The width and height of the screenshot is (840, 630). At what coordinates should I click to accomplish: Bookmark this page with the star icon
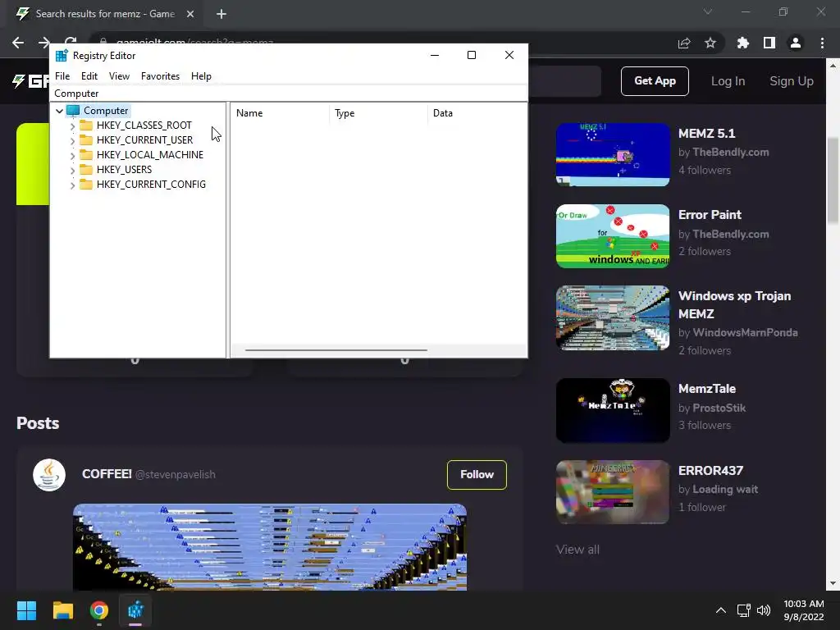(710, 43)
